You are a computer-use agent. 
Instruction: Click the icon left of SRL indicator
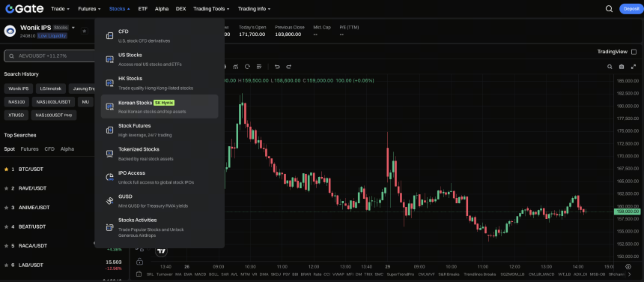pyautogui.click(x=139, y=274)
